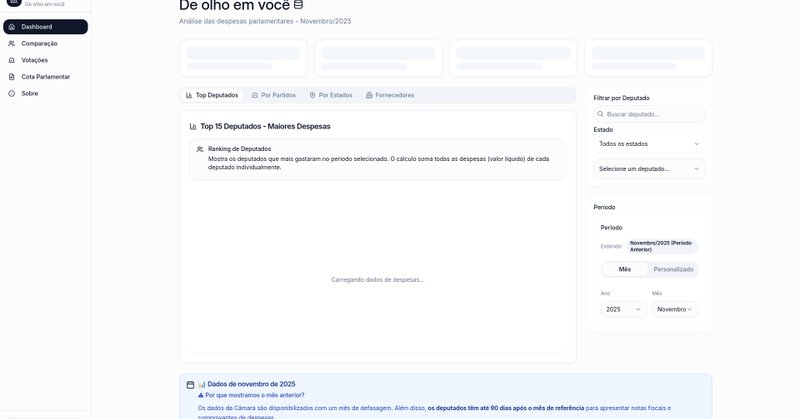800x419 pixels.
Task: Click the Comparação people icon
Action: pos(12,43)
